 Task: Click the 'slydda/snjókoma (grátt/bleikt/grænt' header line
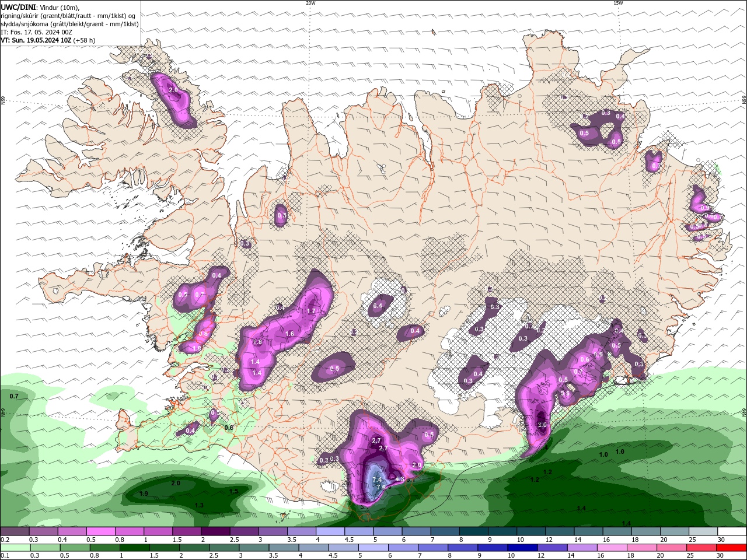(69, 24)
